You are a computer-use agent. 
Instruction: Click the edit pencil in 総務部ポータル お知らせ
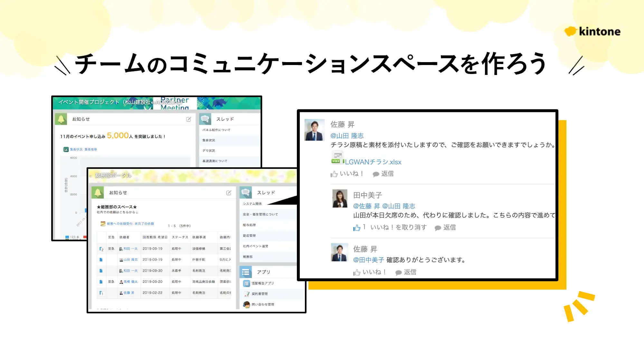(229, 193)
